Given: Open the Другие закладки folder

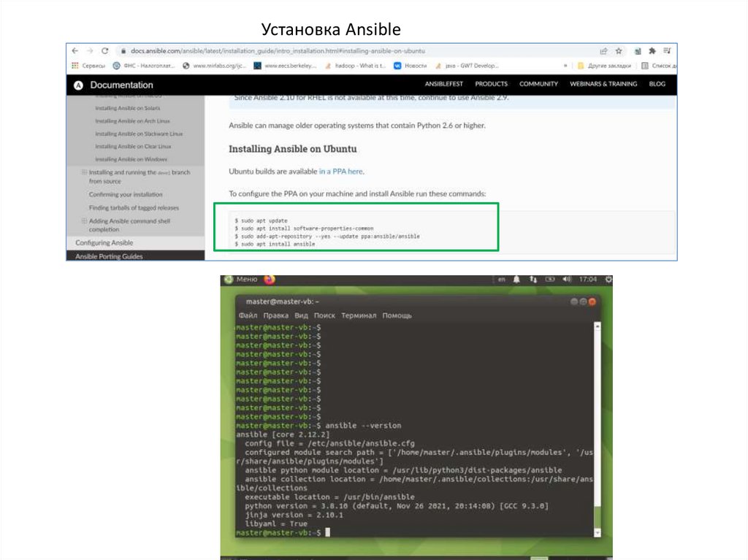Looking at the screenshot, I should [x=604, y=66].
